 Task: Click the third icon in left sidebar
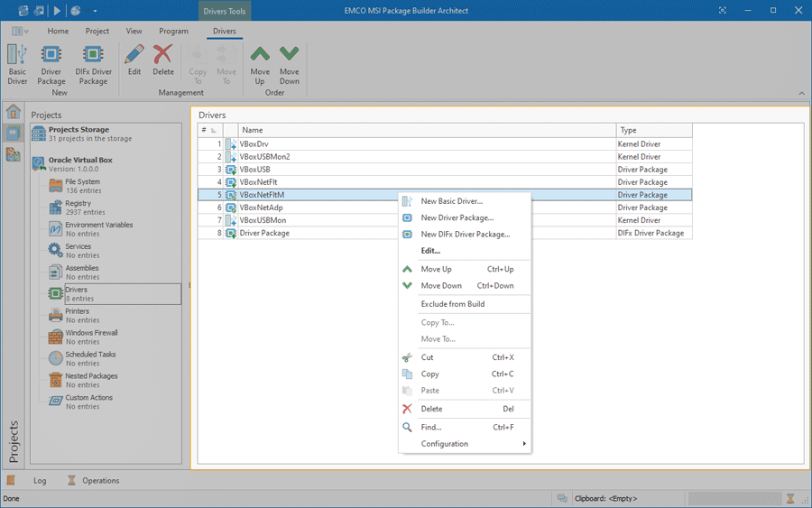click(x=13, y=154)
